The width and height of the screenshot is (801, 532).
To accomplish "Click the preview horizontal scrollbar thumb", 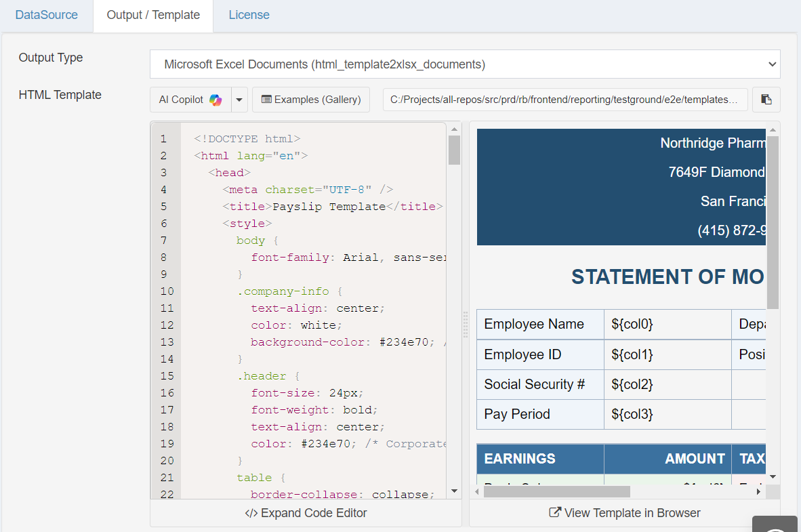I will [x=557, y=491].
